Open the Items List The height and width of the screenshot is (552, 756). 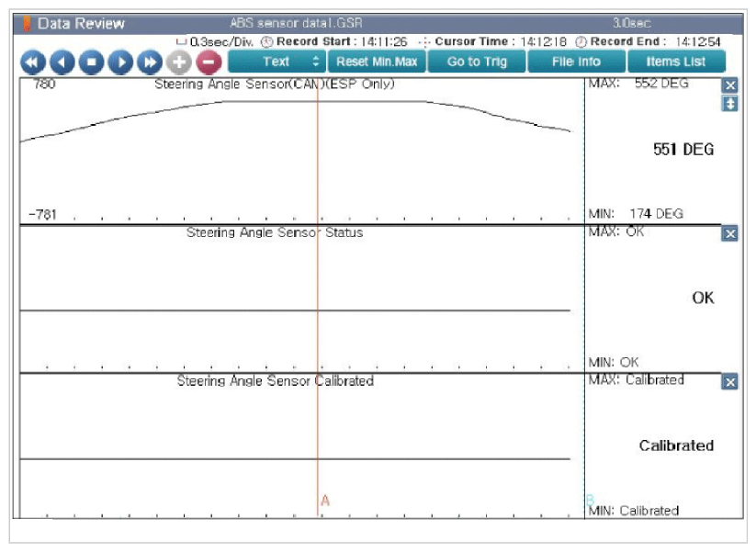click(x=676, y=62)
